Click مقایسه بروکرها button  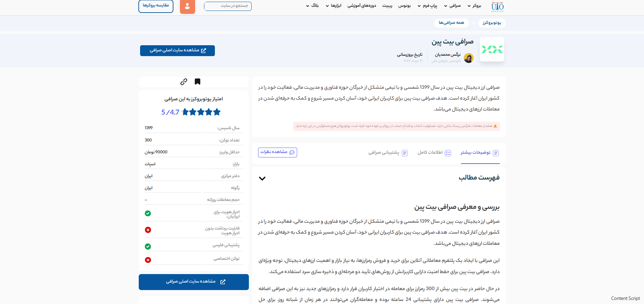point(156,6)
